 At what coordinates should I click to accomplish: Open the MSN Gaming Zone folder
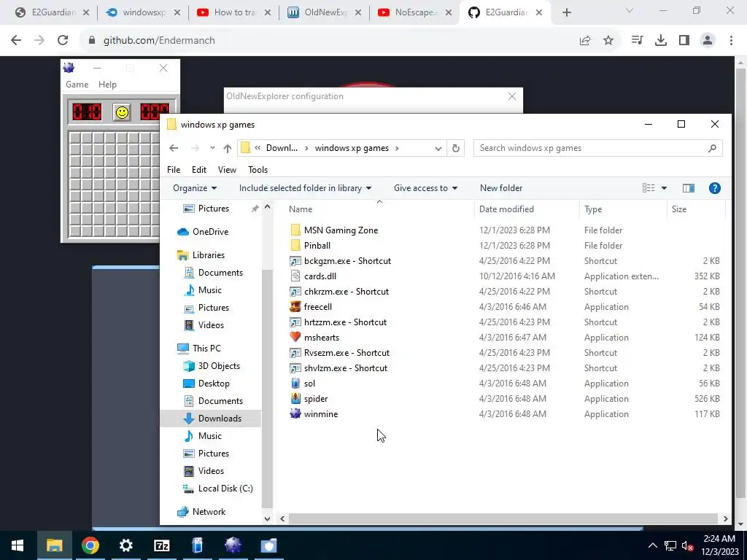click(341, 230)
